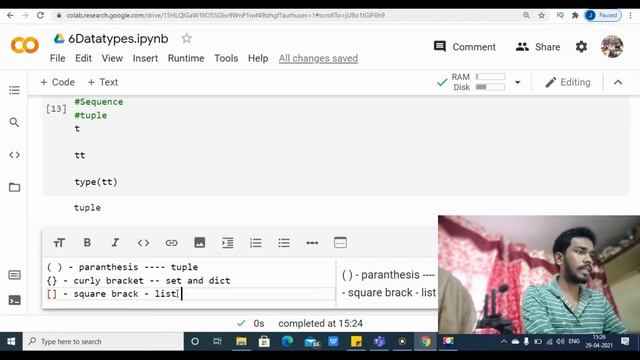Open the table of contents sidebar icon
Image resolution: width=640 pixels, height=360 pixels.
click(x=14, y=90)
